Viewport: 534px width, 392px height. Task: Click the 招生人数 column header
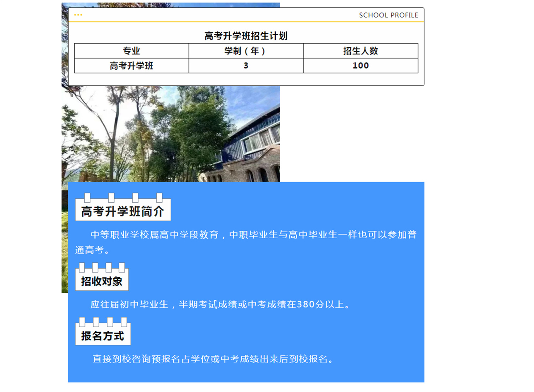(360, 51)
